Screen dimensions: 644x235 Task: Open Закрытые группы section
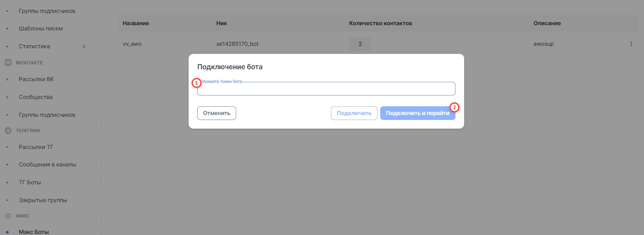pos(43,200)
